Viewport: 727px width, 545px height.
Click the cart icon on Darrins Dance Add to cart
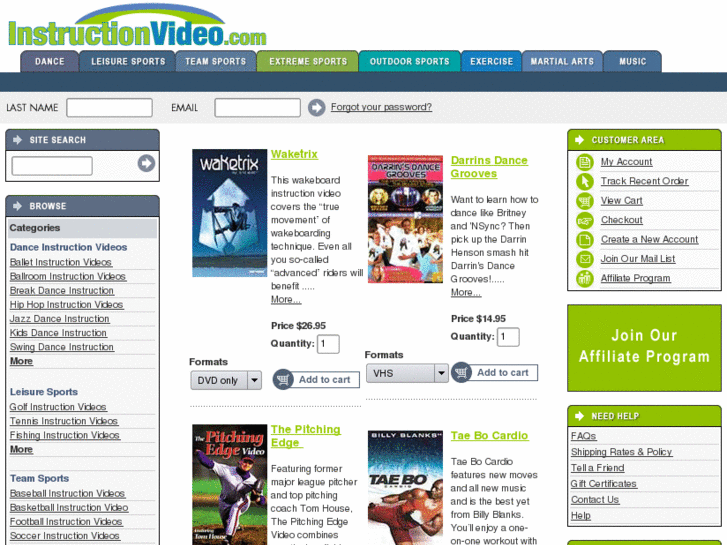coord(461,372)
